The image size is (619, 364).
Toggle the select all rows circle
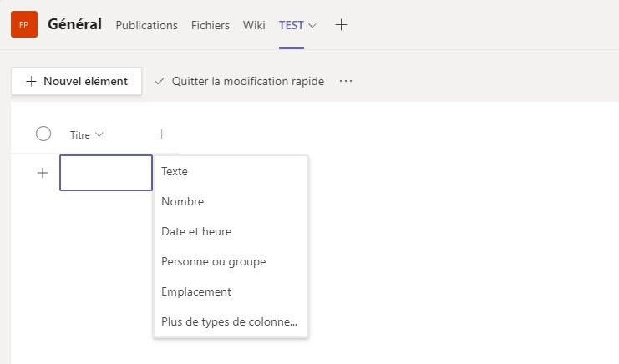pos(43,134)
